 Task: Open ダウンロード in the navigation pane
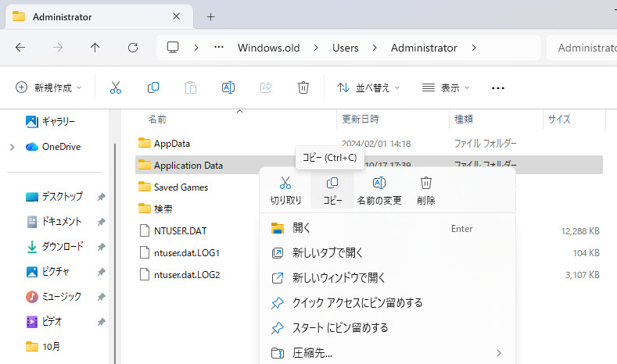click(x=54, y=247)
